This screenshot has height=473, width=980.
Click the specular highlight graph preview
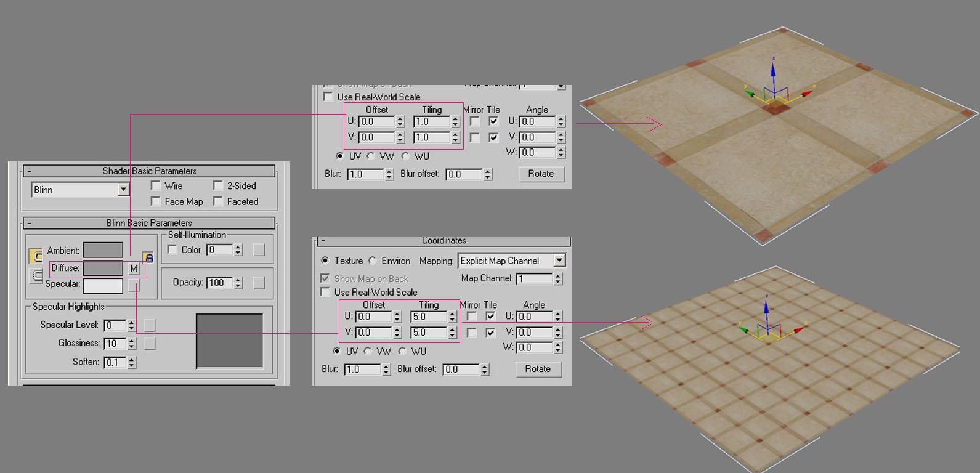230,341
